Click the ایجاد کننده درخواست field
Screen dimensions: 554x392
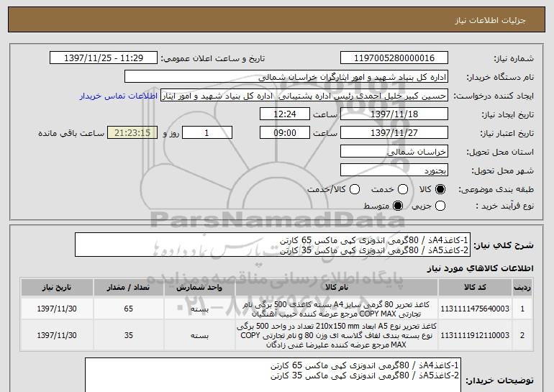304,96
